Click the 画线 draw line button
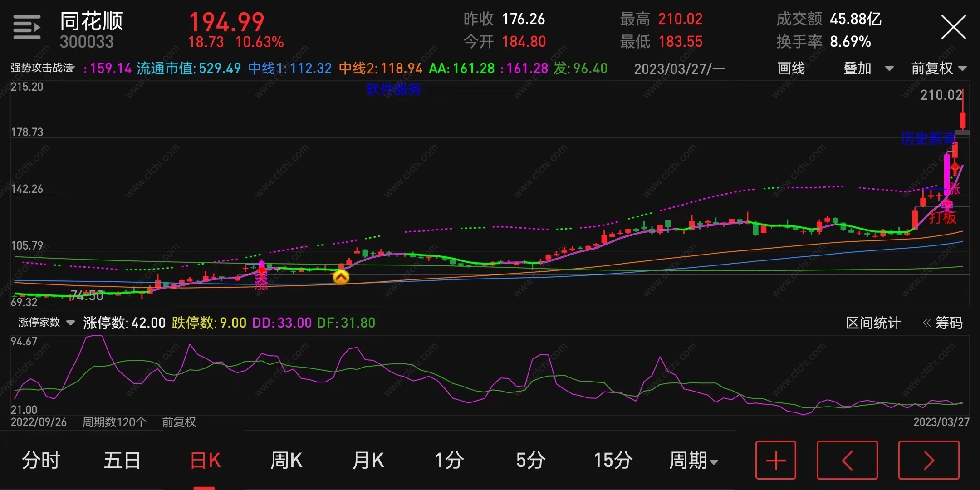 pyautogui.click(x=791, y=69)
